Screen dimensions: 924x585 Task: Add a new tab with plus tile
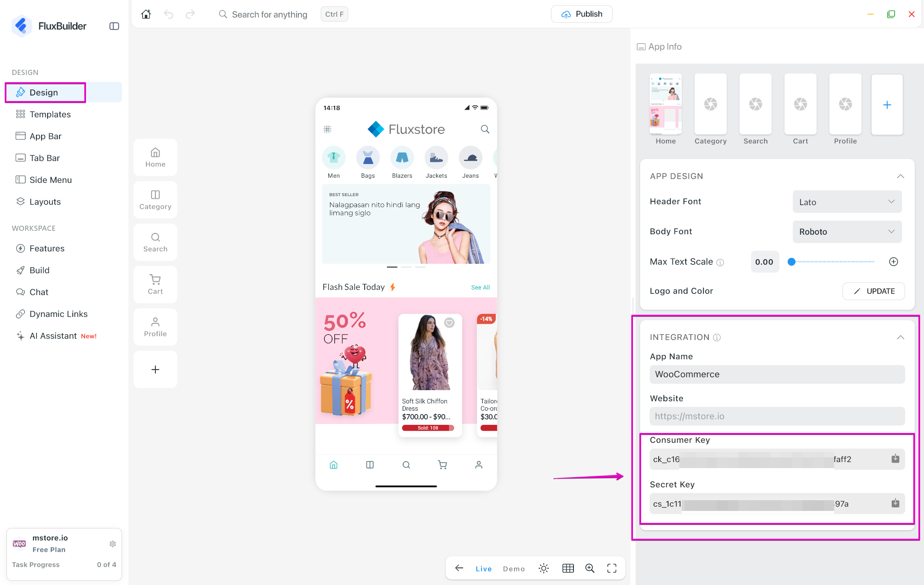(155, 369)
